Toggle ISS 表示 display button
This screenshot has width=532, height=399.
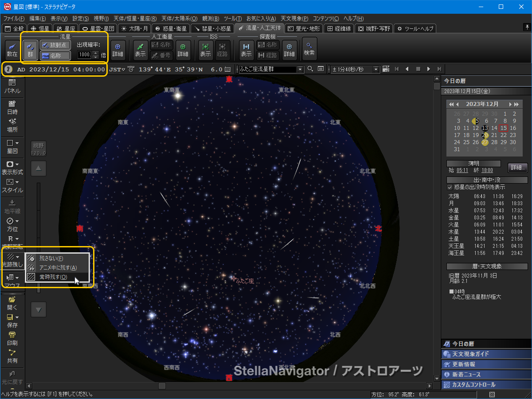[205, 49]
